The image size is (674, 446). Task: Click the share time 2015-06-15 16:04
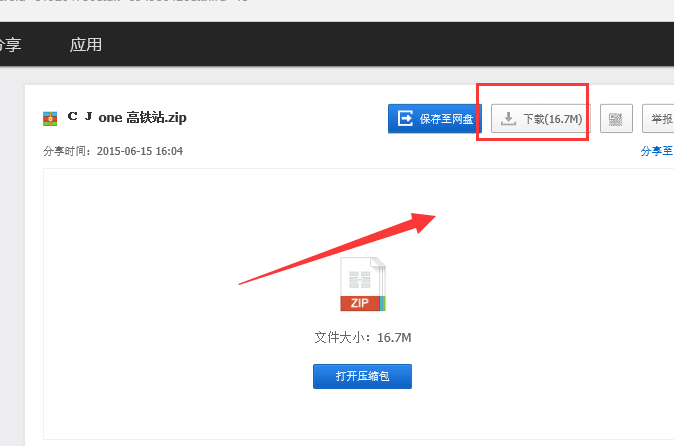coord(140,151)
